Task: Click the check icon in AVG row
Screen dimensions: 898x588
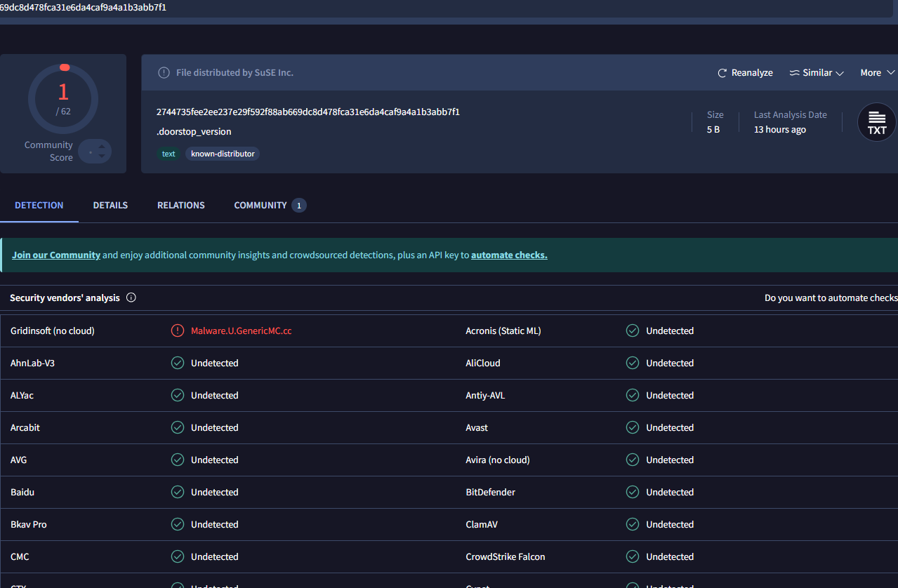Action: 178,460
